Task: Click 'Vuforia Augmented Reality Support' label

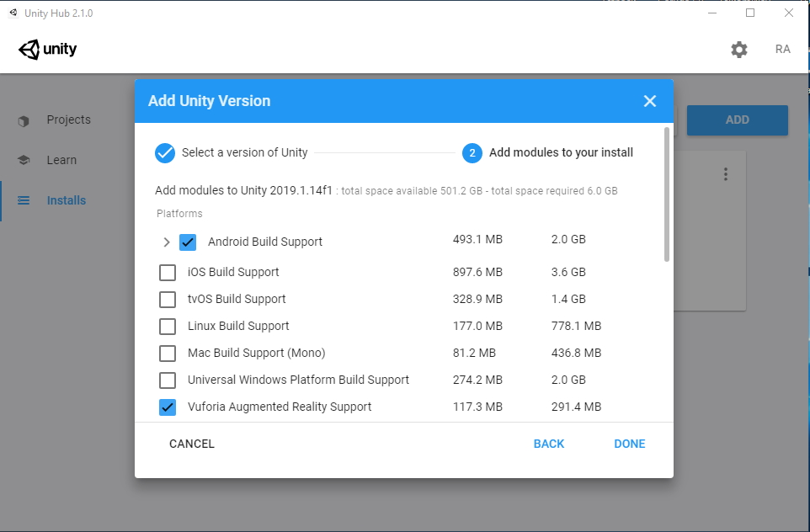Action: [x=280, y=407]
